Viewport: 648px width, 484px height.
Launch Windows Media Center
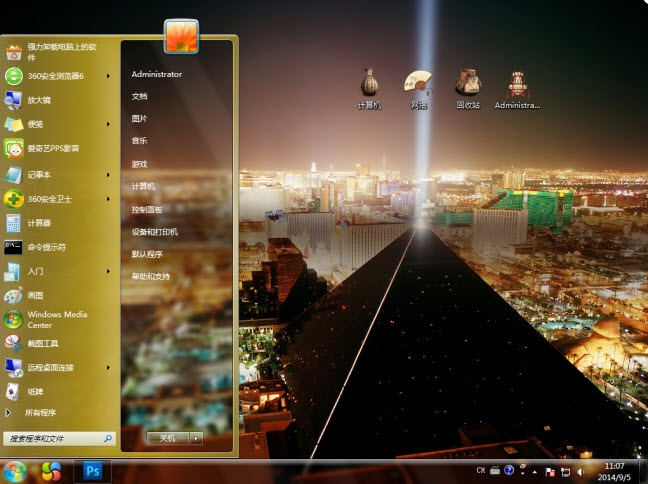[56, 320]
